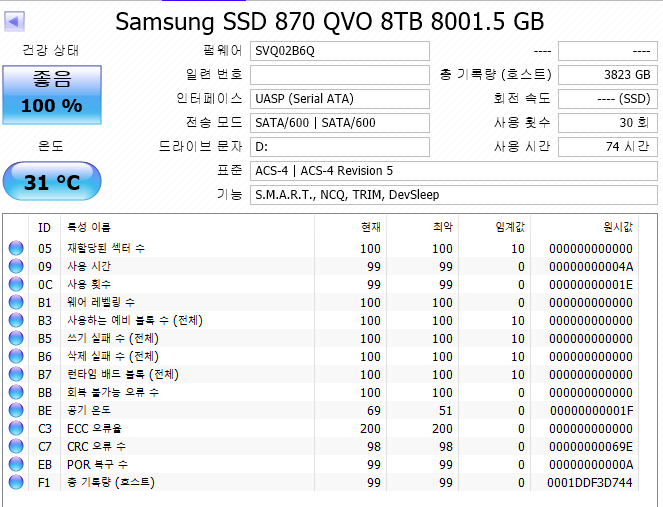Select status circle icon for attribute B3
The width and height of the screenshot is (663, 507).
coord(16,320)
